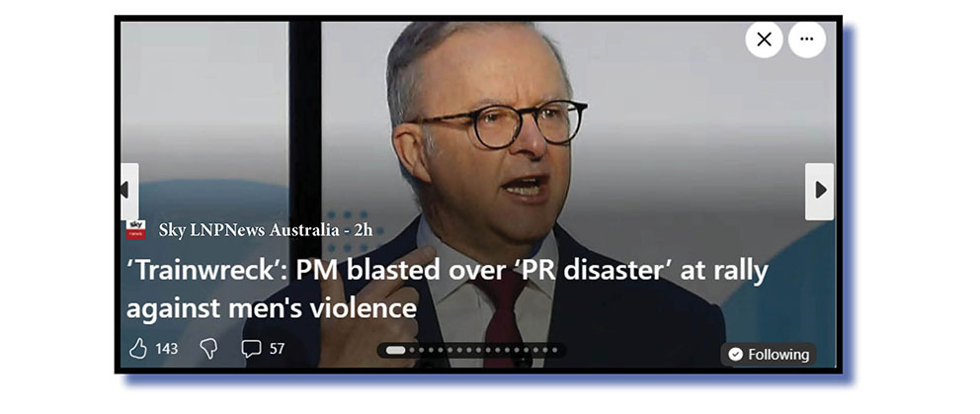This screenshot has width=980, height=414.
Task: Open comments via speech bubble icon
Action: (251, 349)
